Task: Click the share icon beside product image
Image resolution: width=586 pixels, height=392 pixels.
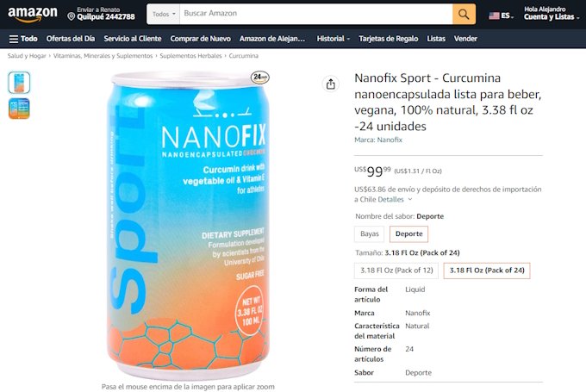Action: [x=330, y=84]
